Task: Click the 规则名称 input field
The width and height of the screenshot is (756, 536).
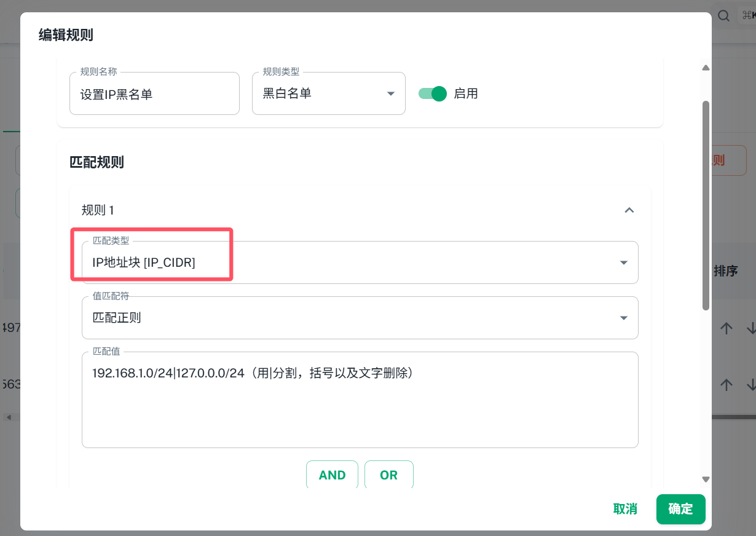Action: pyautogui.click(x=154, y=94)
